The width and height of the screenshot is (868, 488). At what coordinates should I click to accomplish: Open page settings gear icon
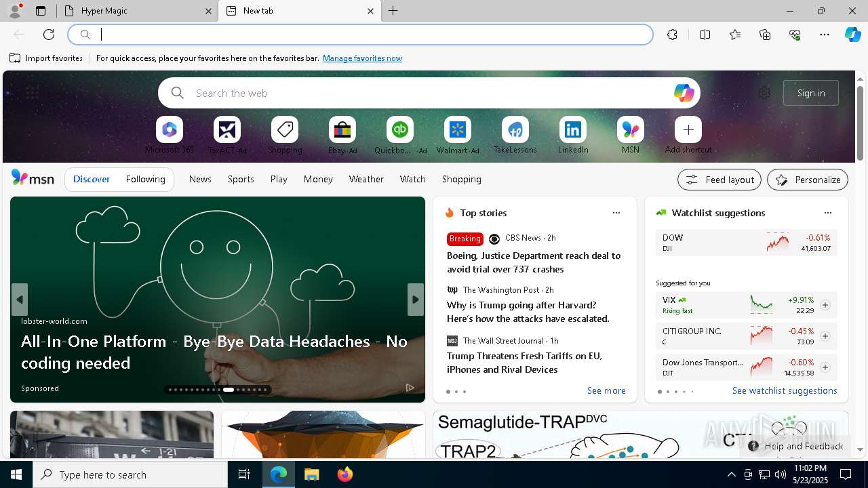(x=764, y=93)
